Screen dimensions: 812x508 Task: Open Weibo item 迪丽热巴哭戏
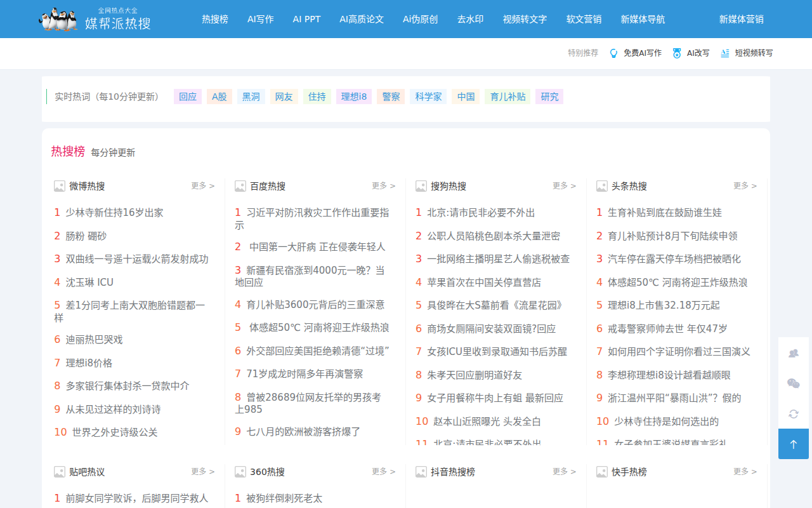94,340
